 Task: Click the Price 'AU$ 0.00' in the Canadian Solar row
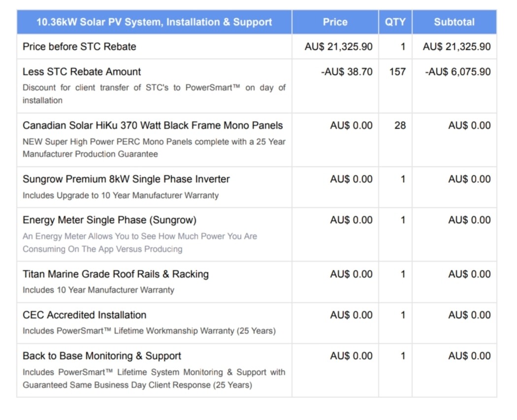coord(351,125)
